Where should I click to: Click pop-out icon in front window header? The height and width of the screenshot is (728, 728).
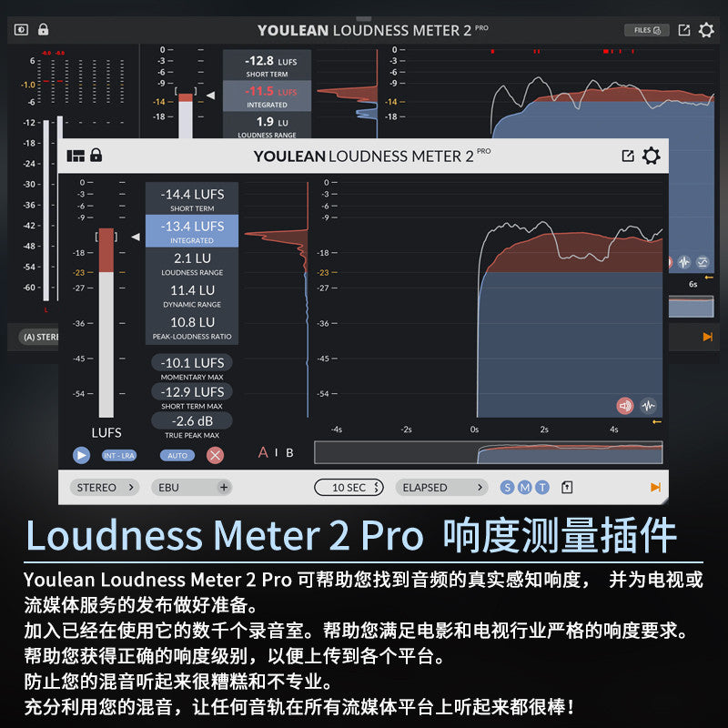(628, 156)
